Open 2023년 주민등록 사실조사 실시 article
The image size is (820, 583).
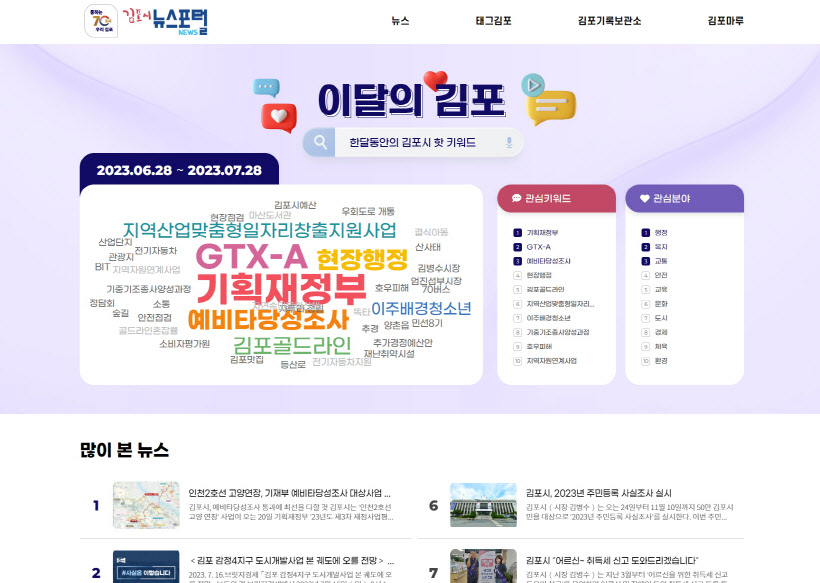[x=598, y=493]
